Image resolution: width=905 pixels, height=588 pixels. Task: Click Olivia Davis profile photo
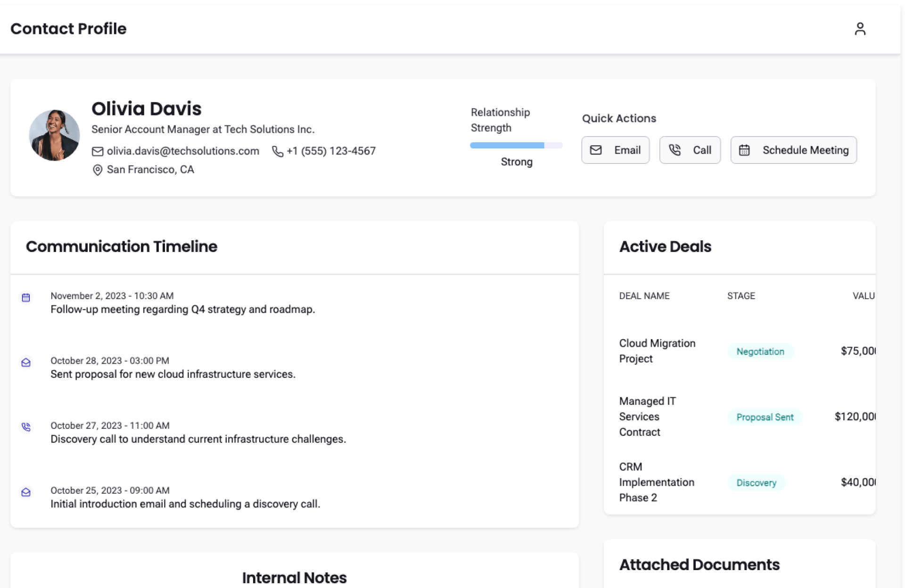coord(54,135)
